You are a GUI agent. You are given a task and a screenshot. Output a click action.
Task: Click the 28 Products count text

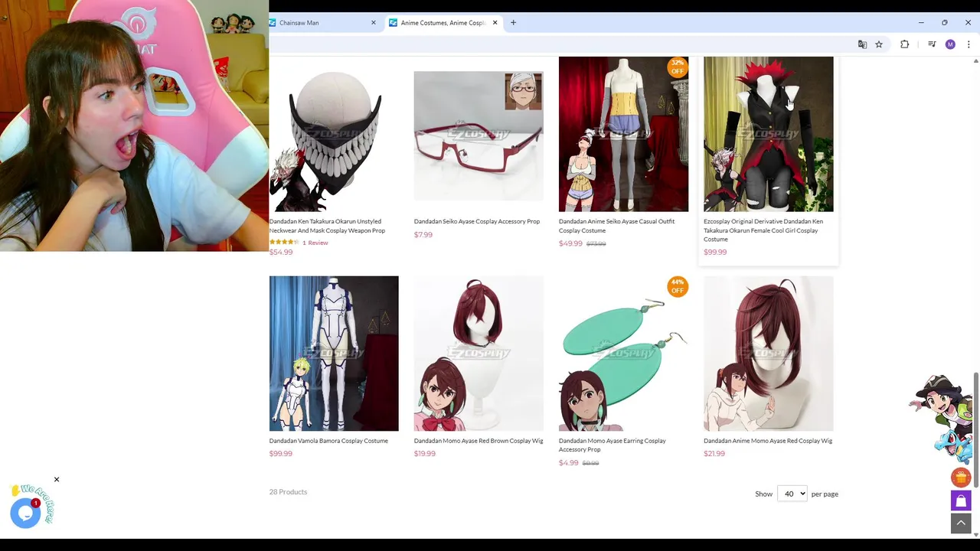pos(288,492)
